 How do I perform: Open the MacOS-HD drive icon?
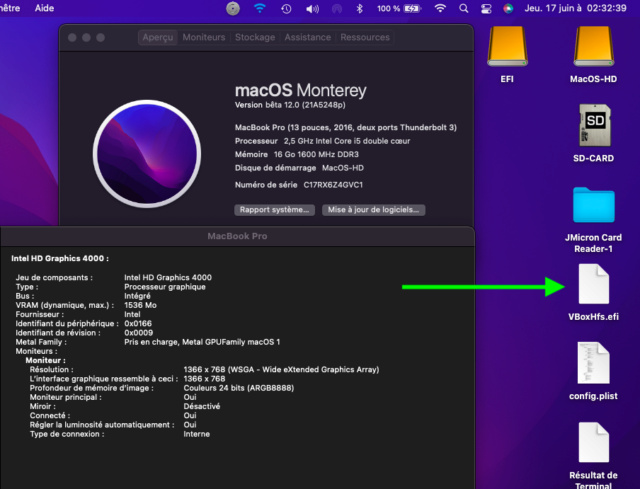coord(593,46)
